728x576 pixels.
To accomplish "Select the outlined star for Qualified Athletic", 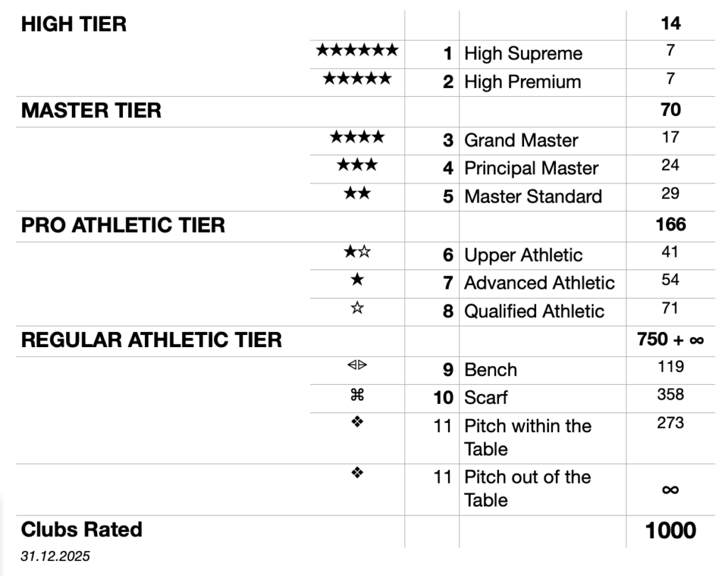I will pos(357,309).
